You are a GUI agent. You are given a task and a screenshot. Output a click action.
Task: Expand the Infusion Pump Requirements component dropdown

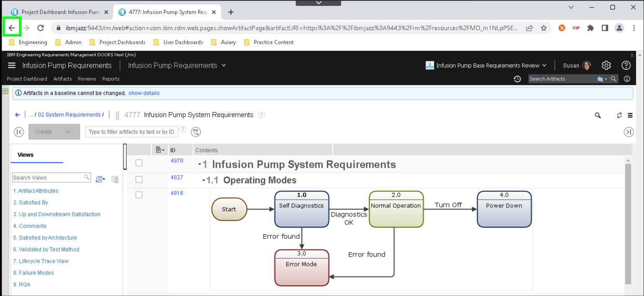223,66
